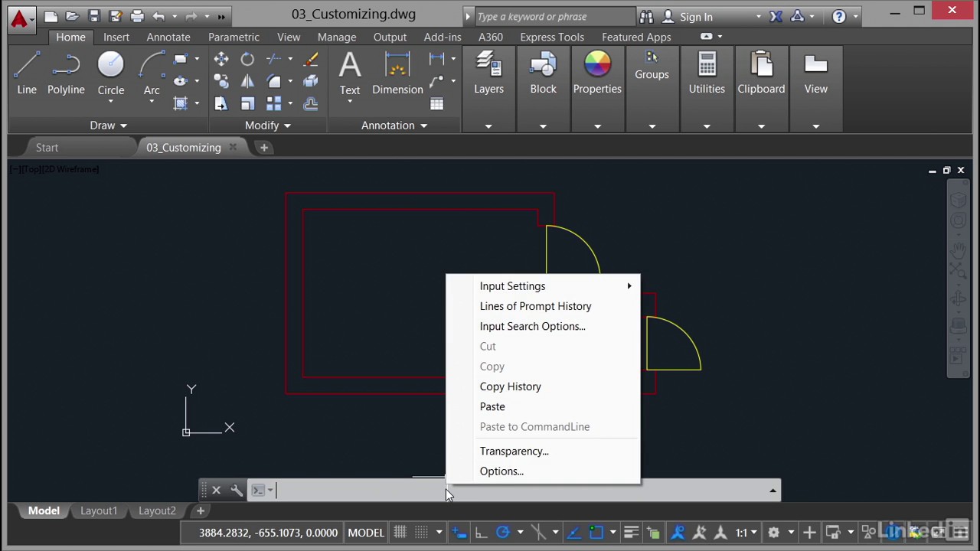Expand the Draw panel
This screenshot has height=551, width=980.
pos(122,125)
